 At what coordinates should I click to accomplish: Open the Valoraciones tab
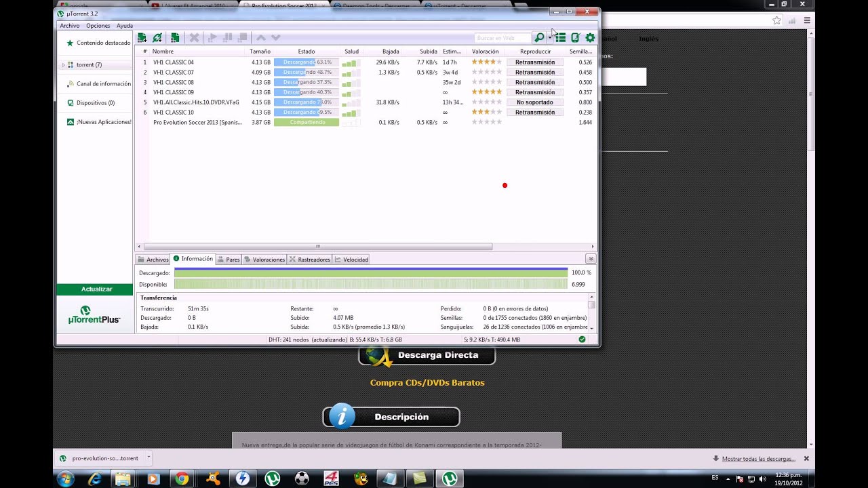pyautogui.click(x=264, y=260)
